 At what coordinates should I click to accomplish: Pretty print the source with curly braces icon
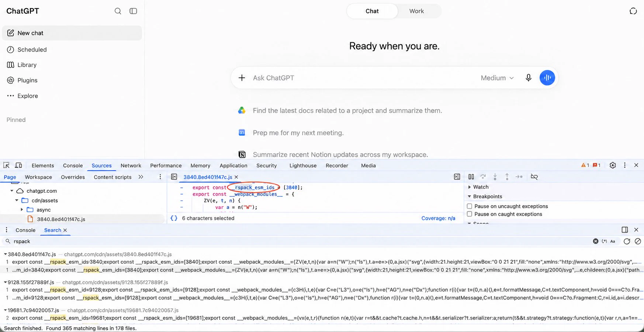(x=174, y=218)
